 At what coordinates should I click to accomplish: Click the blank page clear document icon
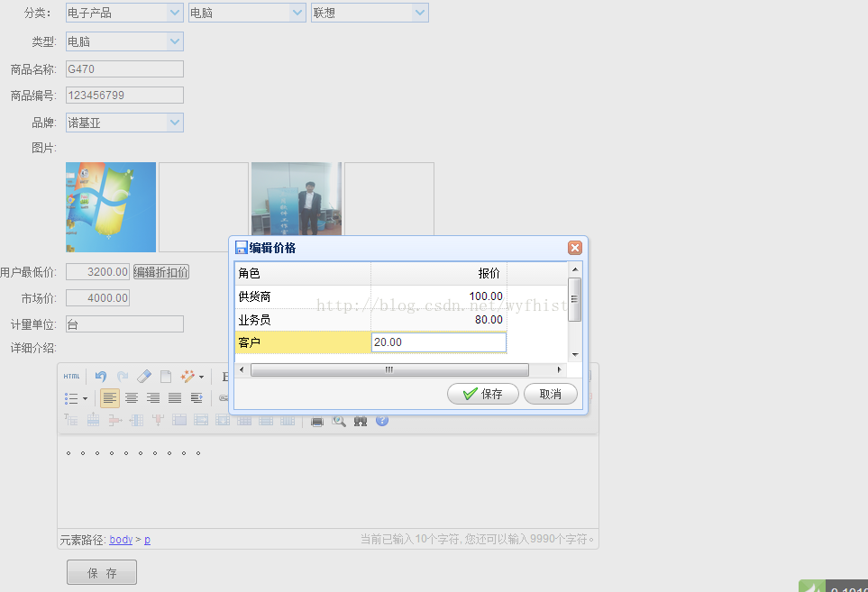[166, 377]
